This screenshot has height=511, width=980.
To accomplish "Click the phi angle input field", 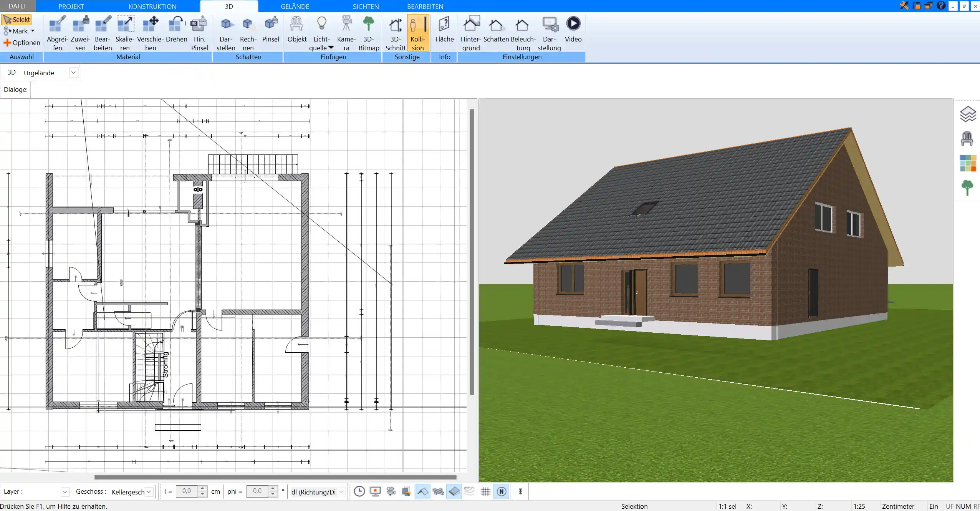I will pos(257,491).
